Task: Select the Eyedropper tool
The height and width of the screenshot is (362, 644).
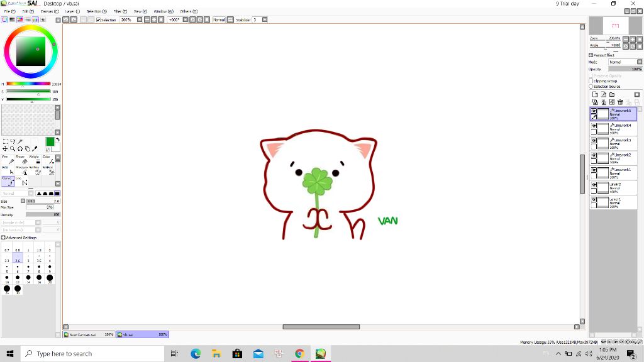Action: (x=35, y=148)
